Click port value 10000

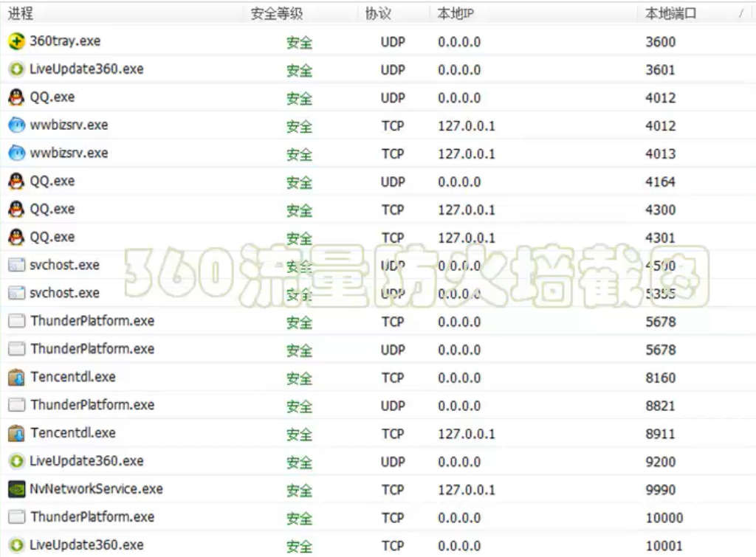(664, 517)
